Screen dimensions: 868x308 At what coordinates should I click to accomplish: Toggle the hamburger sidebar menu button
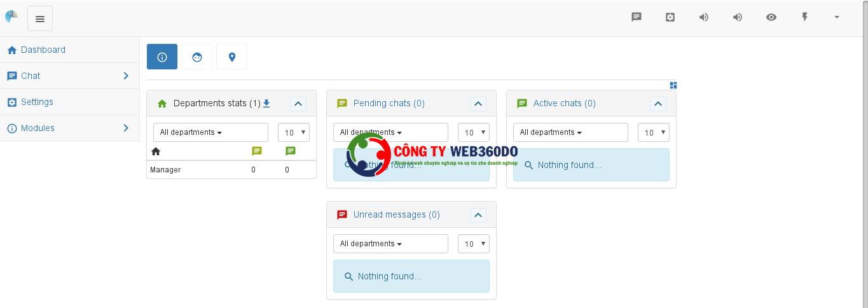40,18
